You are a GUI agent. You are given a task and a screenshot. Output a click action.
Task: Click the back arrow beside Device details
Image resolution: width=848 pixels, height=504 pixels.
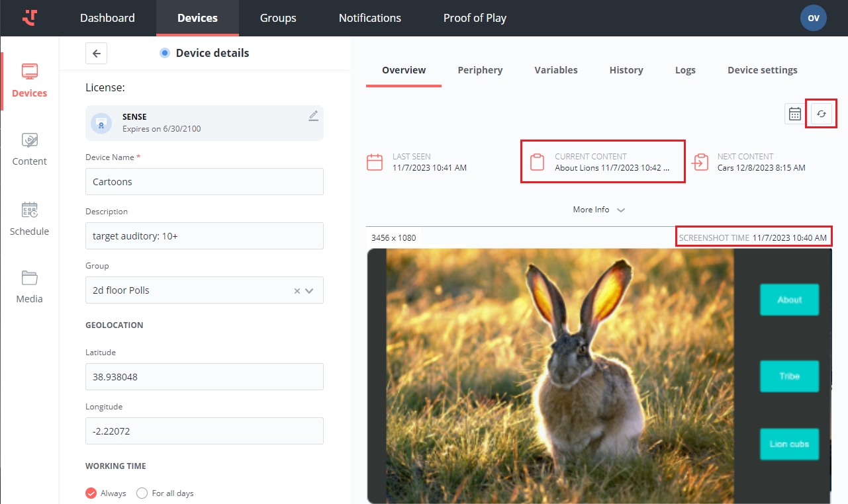pos(97,54)
